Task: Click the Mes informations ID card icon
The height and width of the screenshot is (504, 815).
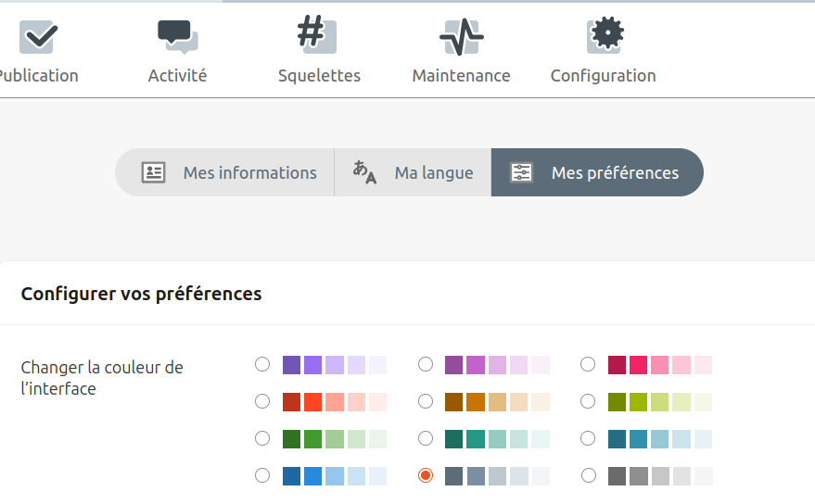Action: tap(153, 172)
